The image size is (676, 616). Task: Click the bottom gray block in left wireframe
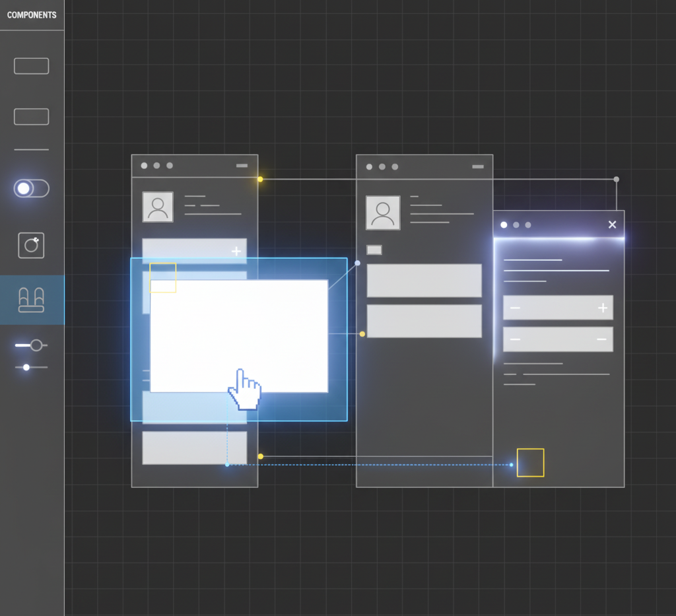(194, 448)
